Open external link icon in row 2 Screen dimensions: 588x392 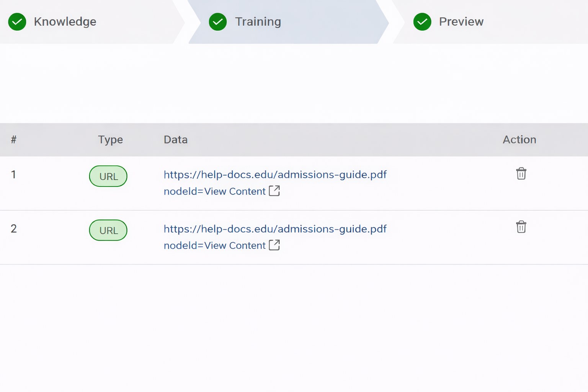[x=274, y=245]
